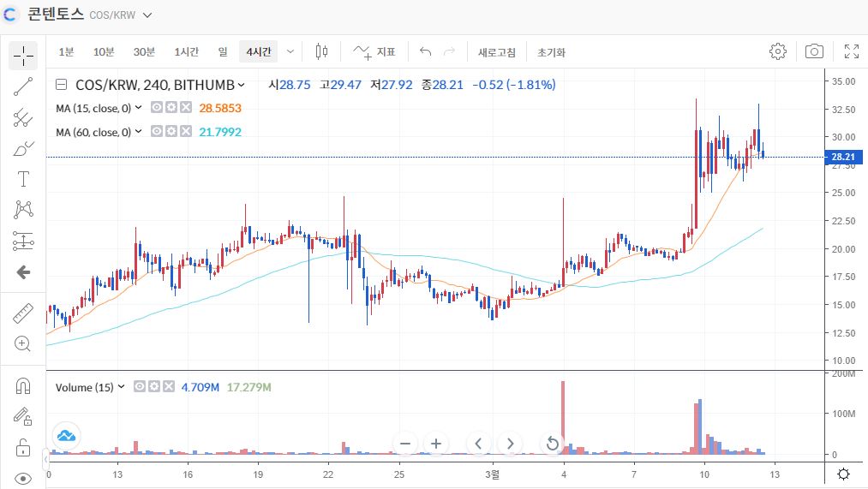This screenshot has width=868, height=489.
Task: Toggle visibility of MA 15 indicator
Action: [157, 107]
